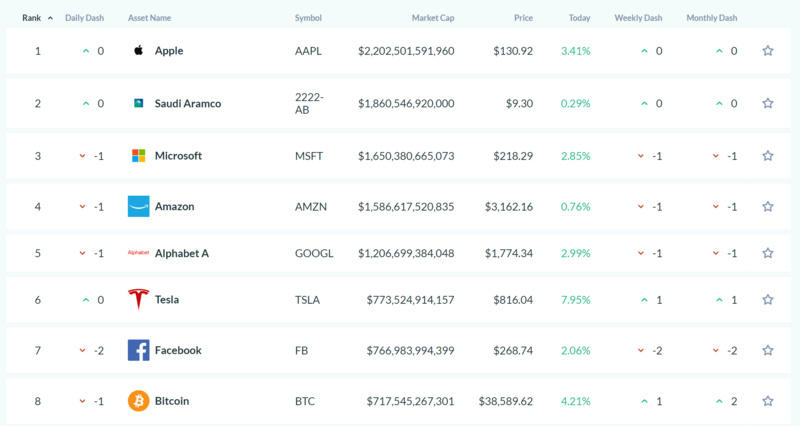The image size is (800, 426).
Task: Add Bitcoin to favorites with star
Action: click(768, 401)
